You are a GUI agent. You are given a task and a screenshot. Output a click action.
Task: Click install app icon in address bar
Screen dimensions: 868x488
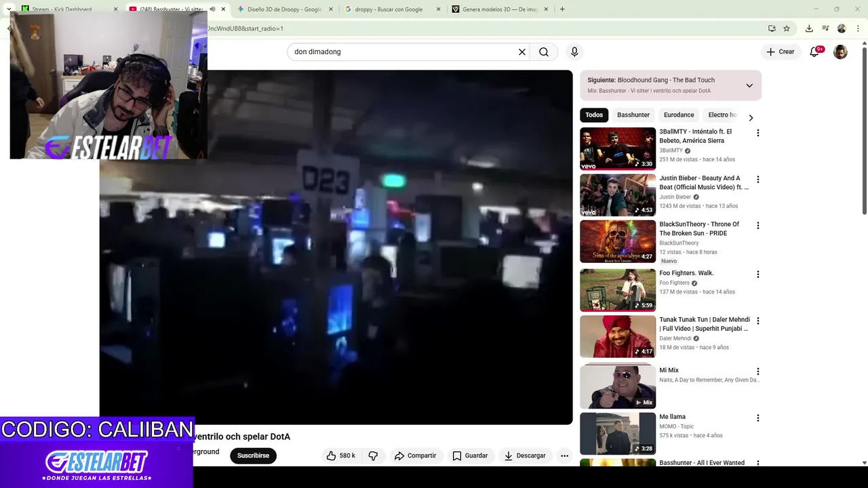click(x=772, y=28)
